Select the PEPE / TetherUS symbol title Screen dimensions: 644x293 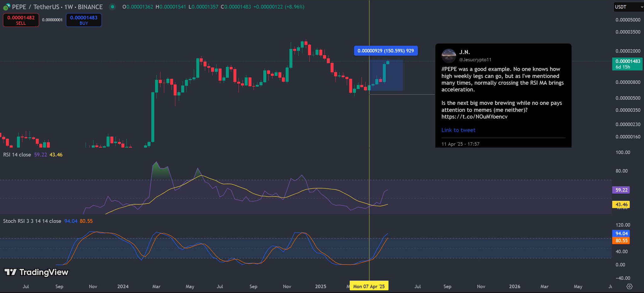pos(57,7)
